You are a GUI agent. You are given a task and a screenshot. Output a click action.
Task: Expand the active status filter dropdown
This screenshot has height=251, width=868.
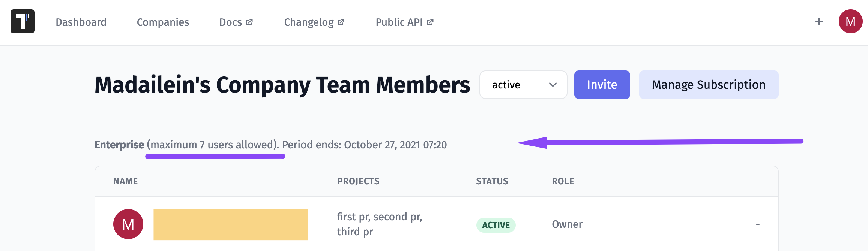click(523, 85)
